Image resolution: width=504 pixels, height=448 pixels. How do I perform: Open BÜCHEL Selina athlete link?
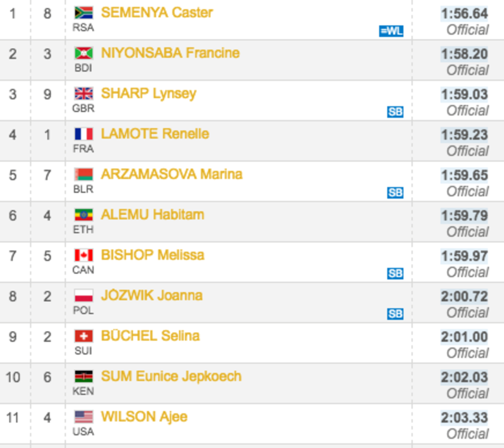(150, 336)
